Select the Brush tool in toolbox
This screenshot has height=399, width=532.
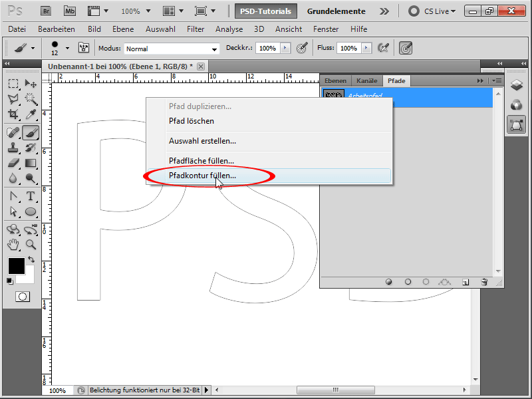pyautogui.click(x=31, y=132)
